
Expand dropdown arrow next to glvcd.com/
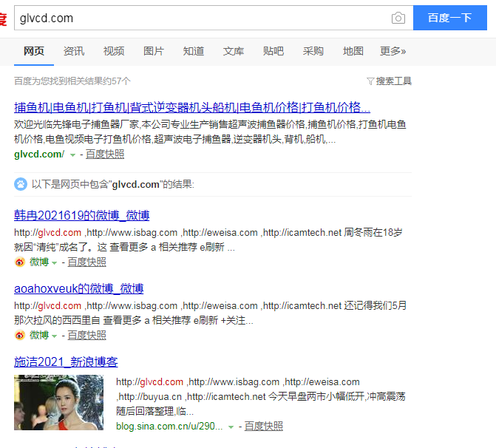pos(72,155)
